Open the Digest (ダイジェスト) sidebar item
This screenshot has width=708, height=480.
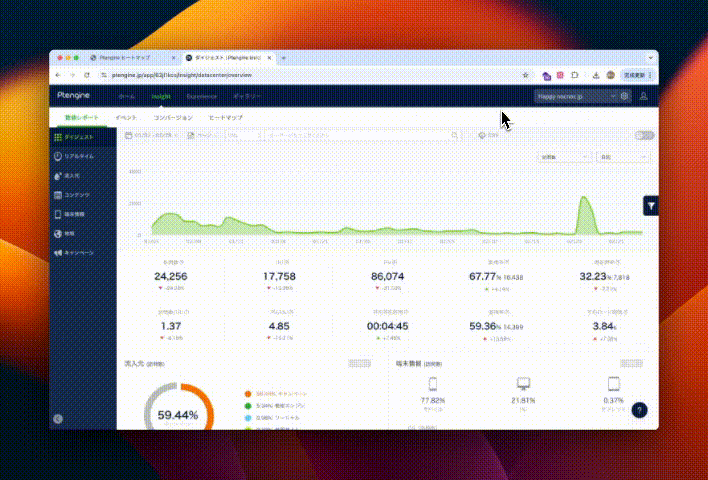pos(78,136)
